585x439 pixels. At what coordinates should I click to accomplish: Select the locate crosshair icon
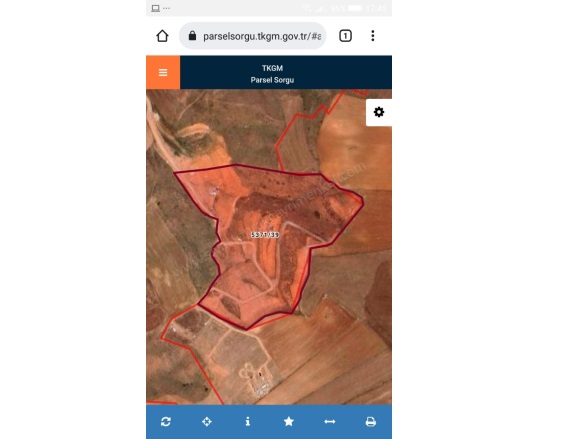click(x=207, y=421)
